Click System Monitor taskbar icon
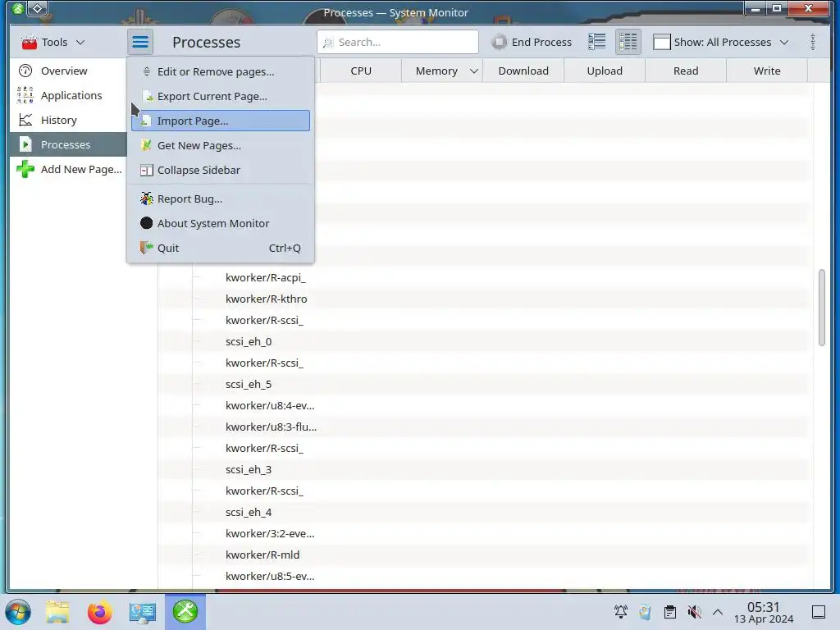 coord(185,612)
